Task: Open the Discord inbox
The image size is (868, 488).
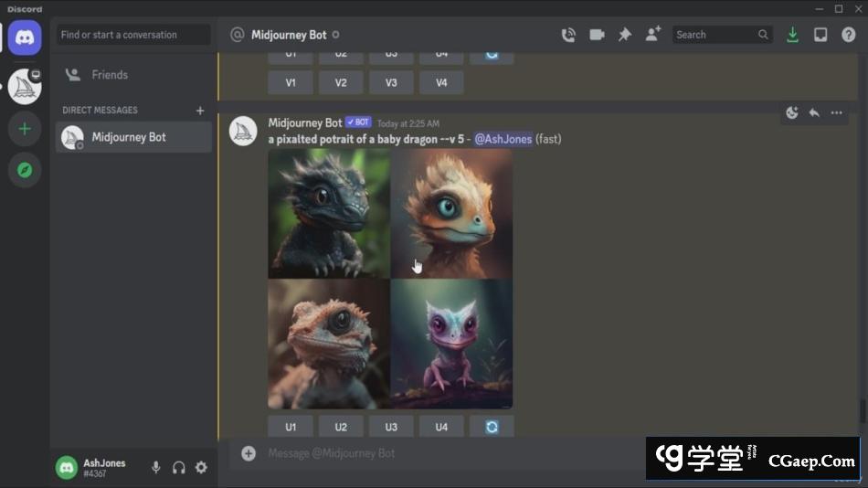Action: (820, 35)
